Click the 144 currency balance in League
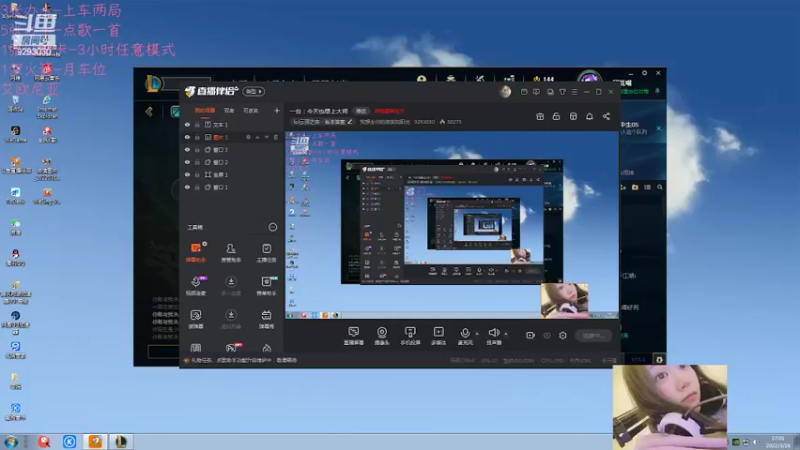 [x=544, y=79]
